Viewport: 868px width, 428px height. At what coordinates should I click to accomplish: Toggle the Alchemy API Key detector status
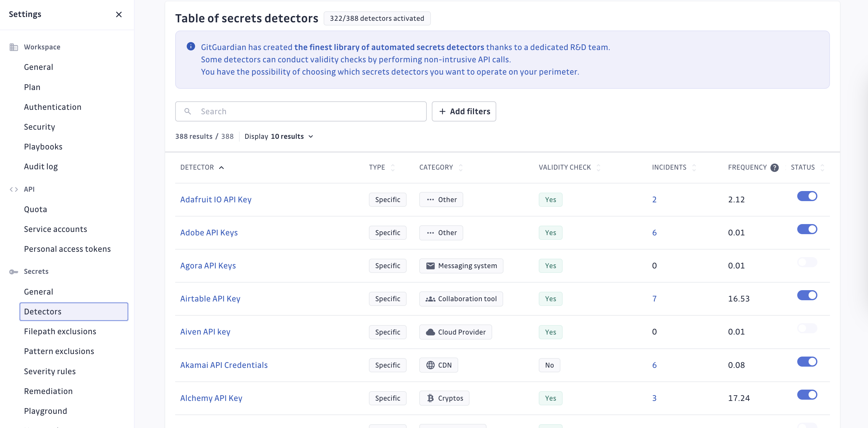[x=807, y=395]
